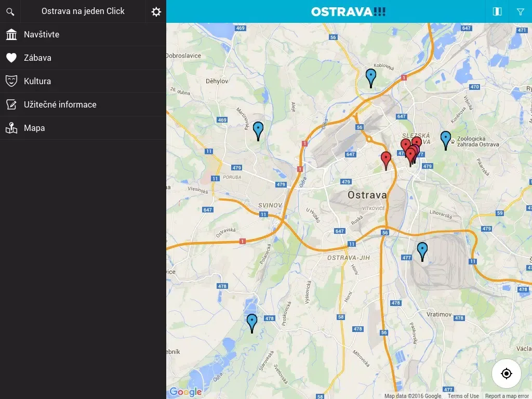This screenshot has height=399, width=532.
Task: Click the Google logo on map
Action: (185, 392)
